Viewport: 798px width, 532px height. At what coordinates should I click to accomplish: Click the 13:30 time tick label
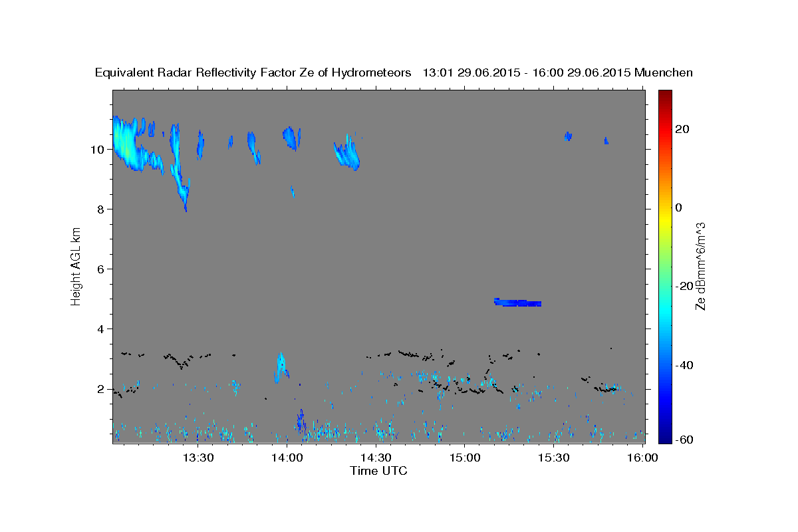[198, 458]
